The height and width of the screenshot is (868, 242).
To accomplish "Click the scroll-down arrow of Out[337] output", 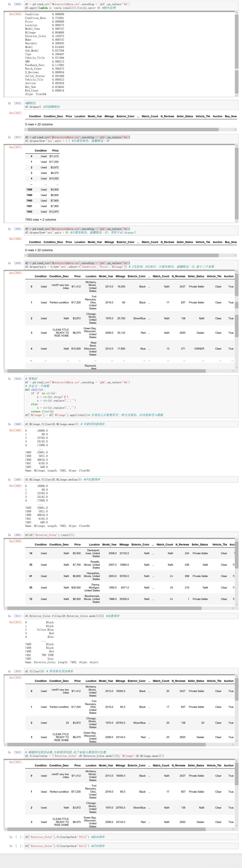I will [x=237, y=221].
